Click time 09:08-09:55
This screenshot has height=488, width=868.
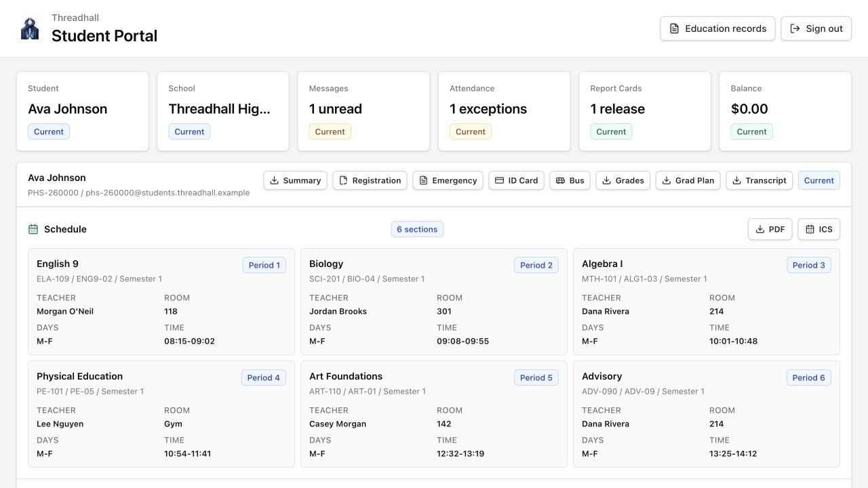coord(462,341)
